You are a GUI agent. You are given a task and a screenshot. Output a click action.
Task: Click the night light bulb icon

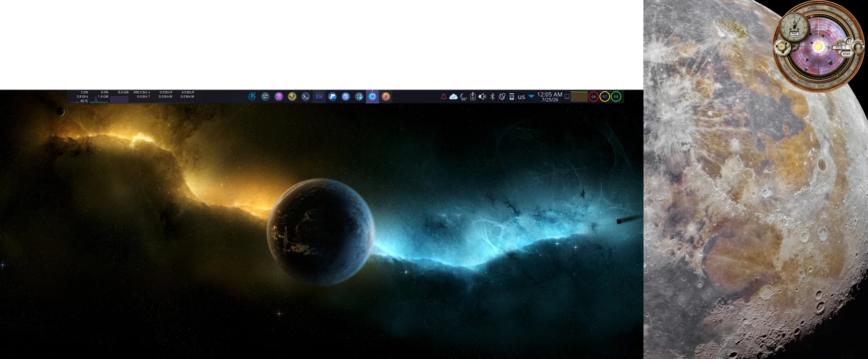coord(502,96)
